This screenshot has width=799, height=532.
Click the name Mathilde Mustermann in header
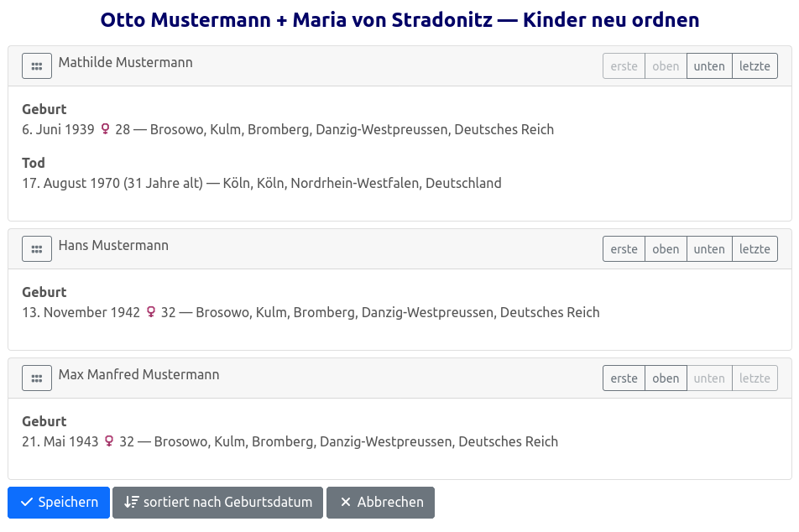point(125,63)
